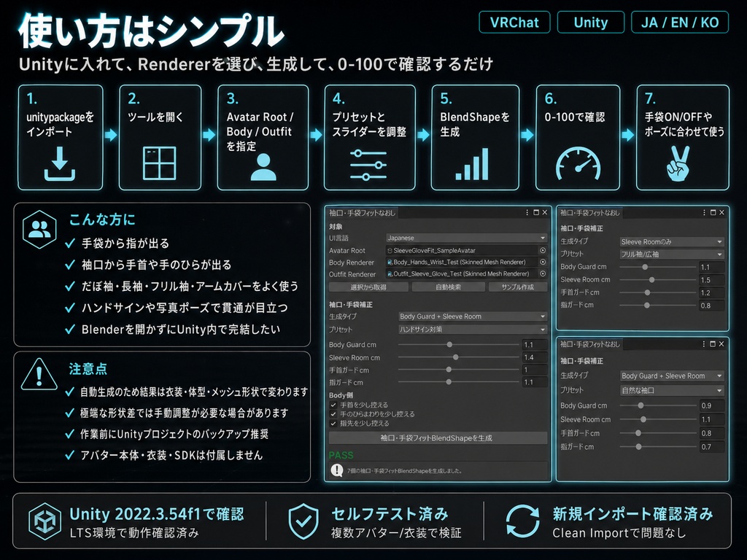Click the Unity cube logo icon
Viewport: 747px width, 560px height.
[x=44, y=521]
